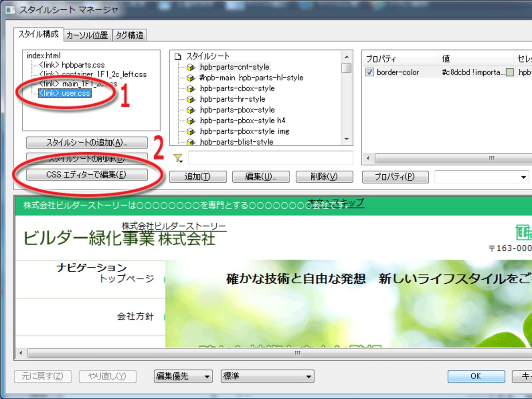The width and height of the screenshot is (532, 399).
Task: Switch to the タグ構造 tab
Action: (129, 35)
